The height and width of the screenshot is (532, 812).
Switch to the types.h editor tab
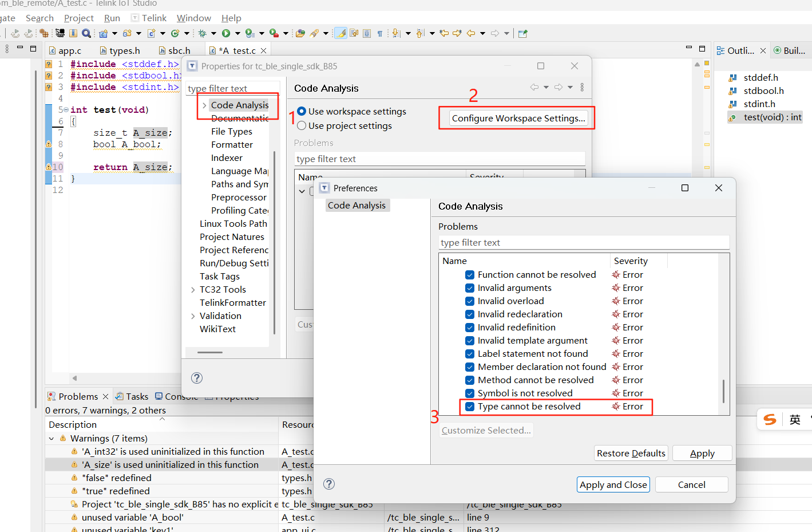point(120,50)
